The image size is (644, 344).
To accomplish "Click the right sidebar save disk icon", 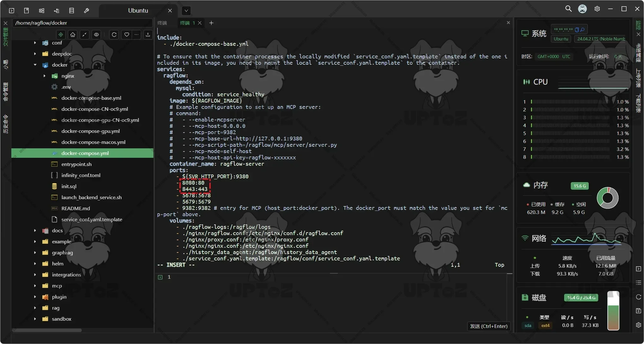I will pyautogui.click(x=638, y=311).
